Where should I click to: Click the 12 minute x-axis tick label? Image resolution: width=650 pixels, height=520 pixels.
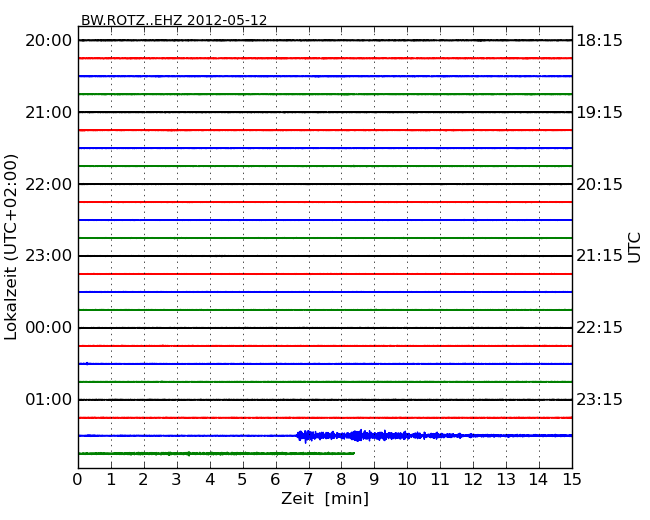pyautogui.click(x=473, y=480)
